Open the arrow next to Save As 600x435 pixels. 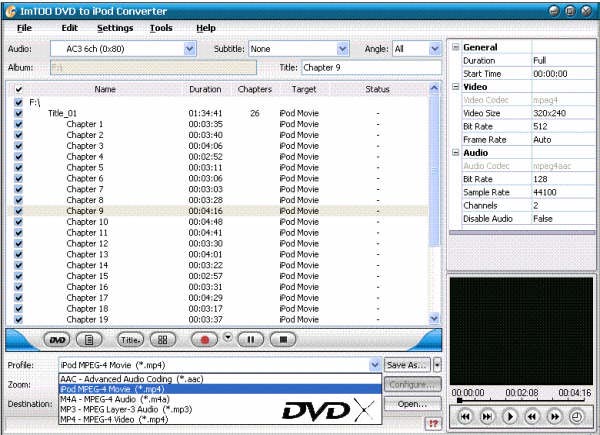437,365
